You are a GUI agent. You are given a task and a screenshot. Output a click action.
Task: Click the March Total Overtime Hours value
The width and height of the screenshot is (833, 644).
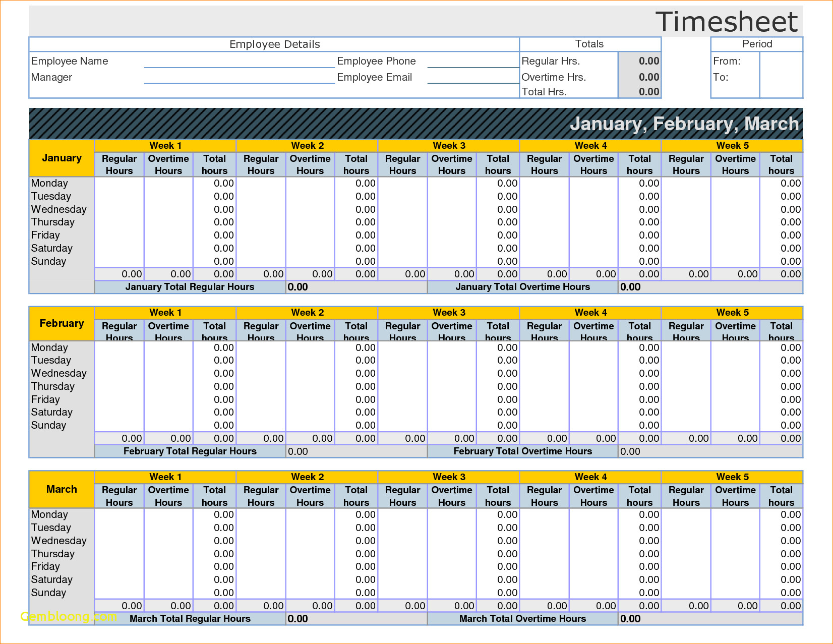(631, 618)
